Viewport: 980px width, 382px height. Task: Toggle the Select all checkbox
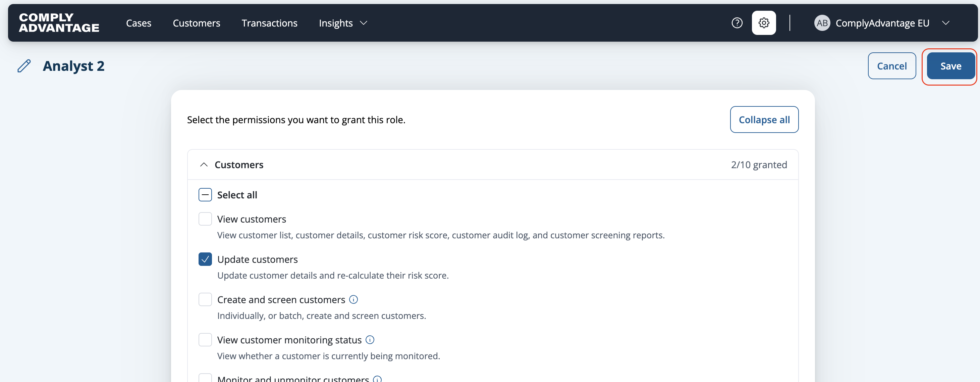(205, 195)
